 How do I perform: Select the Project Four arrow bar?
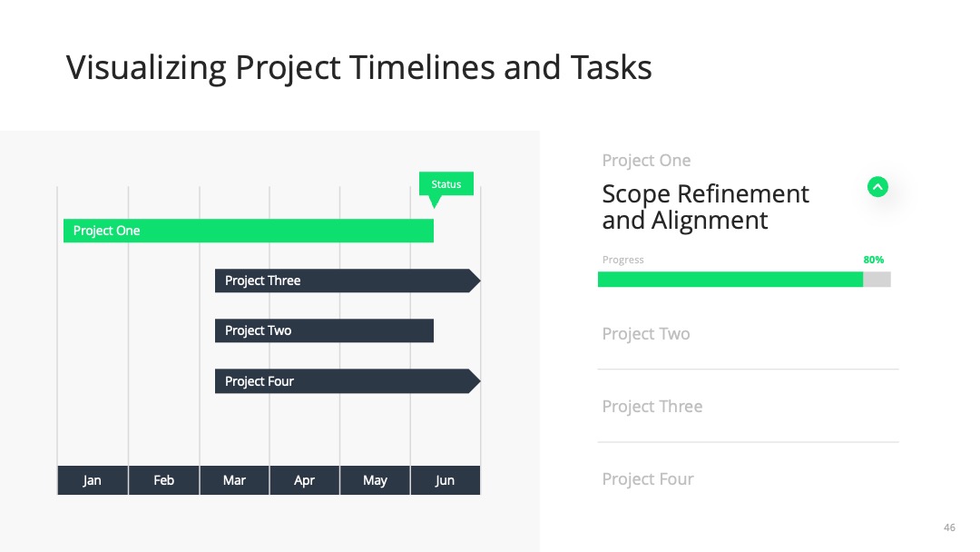tap(348, 381)
